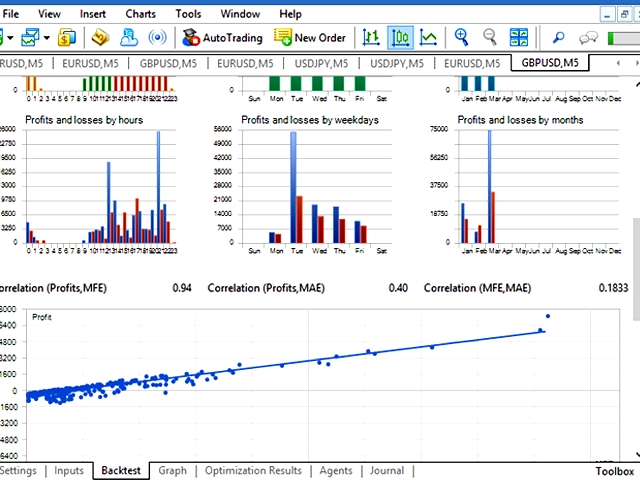The height and width of the screenshot is (480, 640).
Task: Expand the new chart dropdown arrow
Action: pos(10,38)
